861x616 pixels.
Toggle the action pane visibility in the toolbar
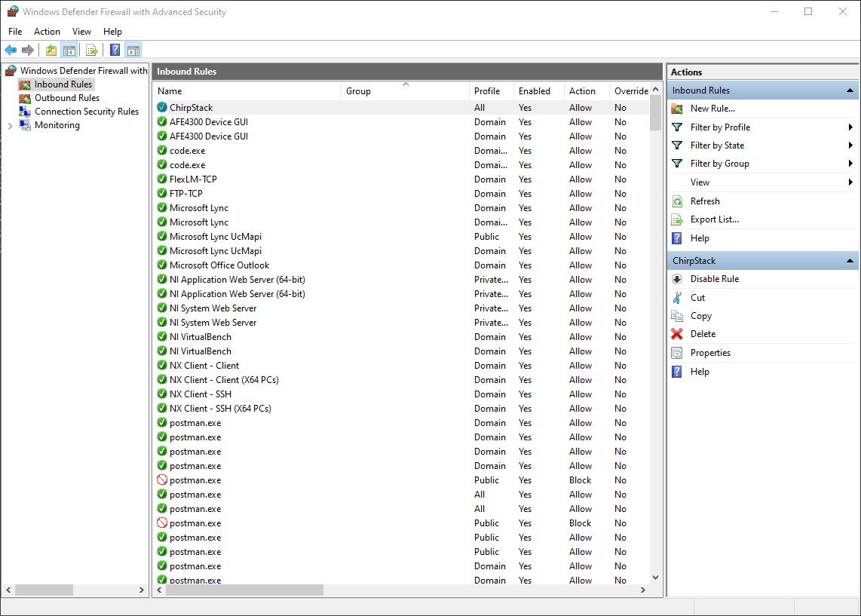point(133,50)
